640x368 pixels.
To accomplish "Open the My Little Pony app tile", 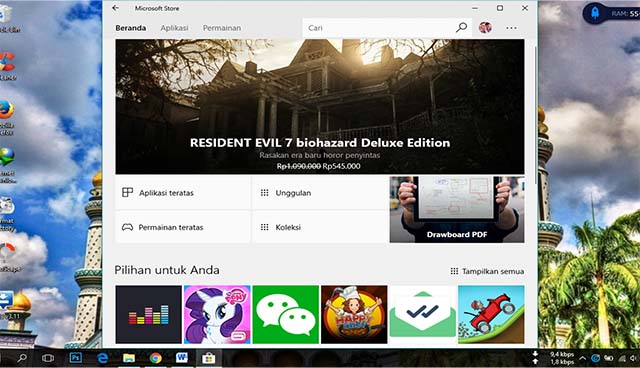I will pos(217,314).
